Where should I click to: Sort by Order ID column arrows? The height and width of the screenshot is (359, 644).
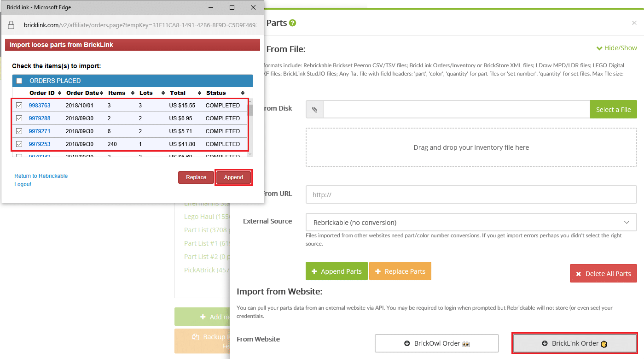coord(58,93)
